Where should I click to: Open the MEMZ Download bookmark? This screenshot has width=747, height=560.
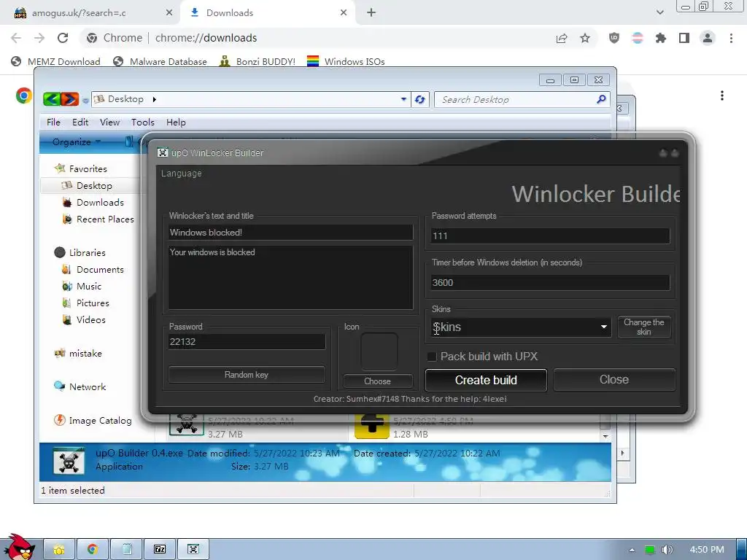55,62
